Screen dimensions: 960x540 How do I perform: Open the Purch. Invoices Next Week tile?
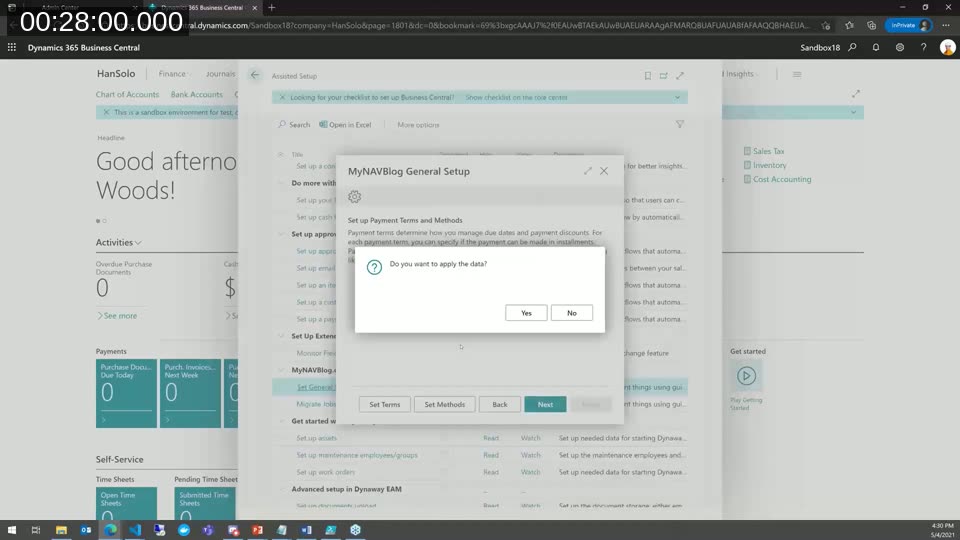(190, 393)
